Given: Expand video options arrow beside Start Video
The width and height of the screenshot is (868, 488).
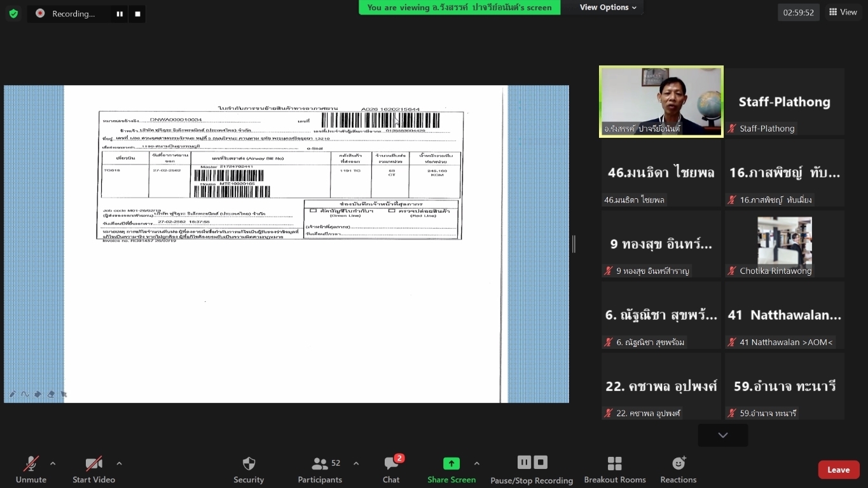Looking at the screenshot, I should coord(119,463).
